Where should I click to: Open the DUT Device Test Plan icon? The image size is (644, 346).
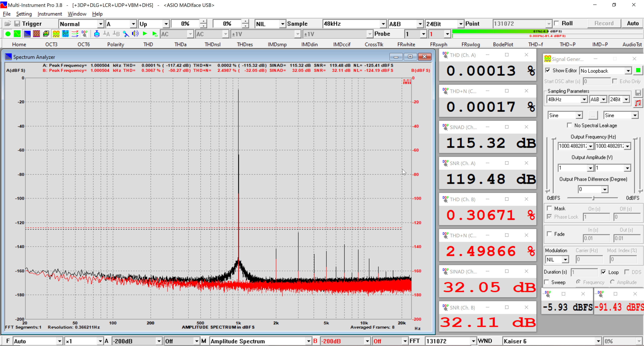coord(66,34)
